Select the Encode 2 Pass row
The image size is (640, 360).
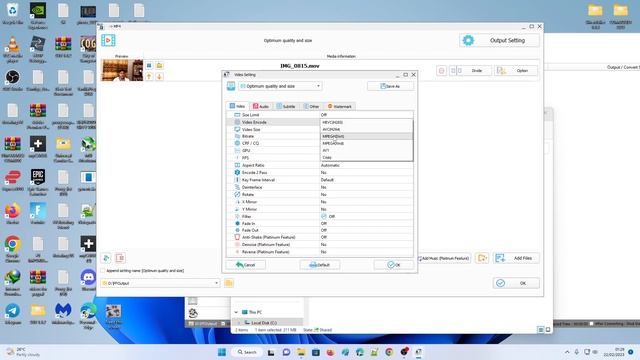(x=320, y=173)
